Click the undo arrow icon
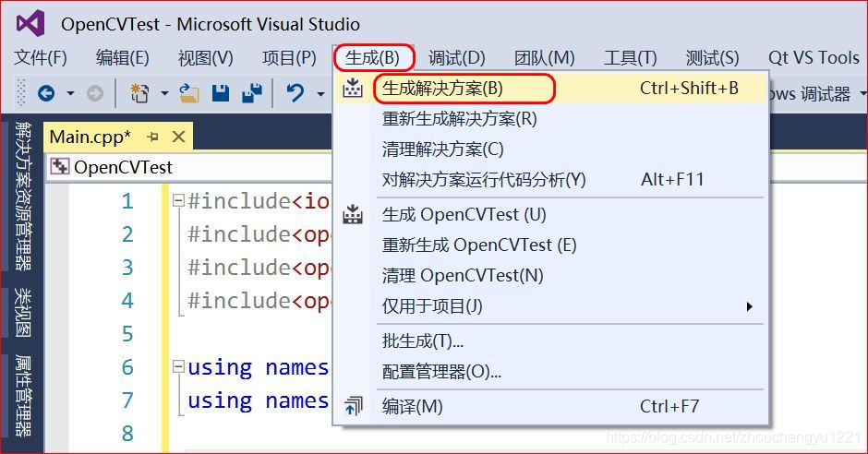 click(295, 93)
